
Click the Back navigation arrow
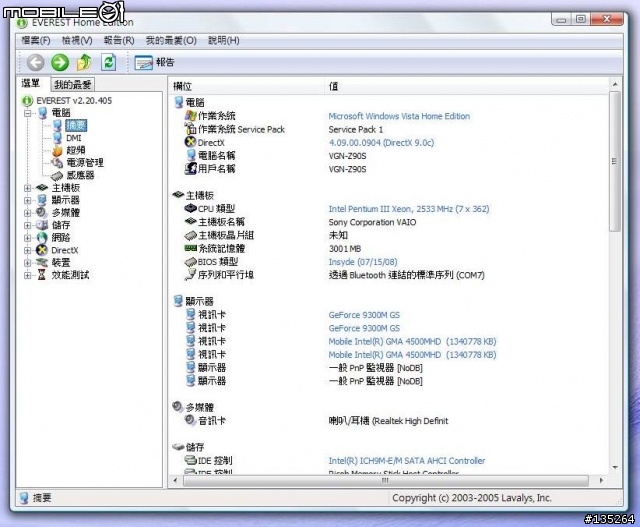click(36, 62)
